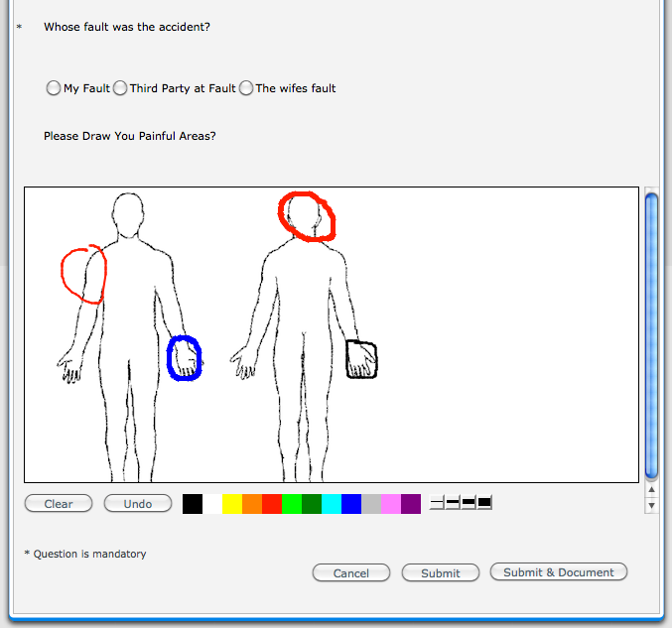Select the second-thinnest line width icon
Image resolution: width=672 pixels, height=628 pixels.
[453, 502]
